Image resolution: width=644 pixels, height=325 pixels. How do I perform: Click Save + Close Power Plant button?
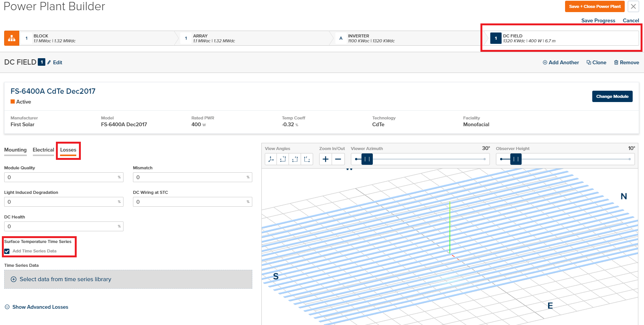pos(595,6)
